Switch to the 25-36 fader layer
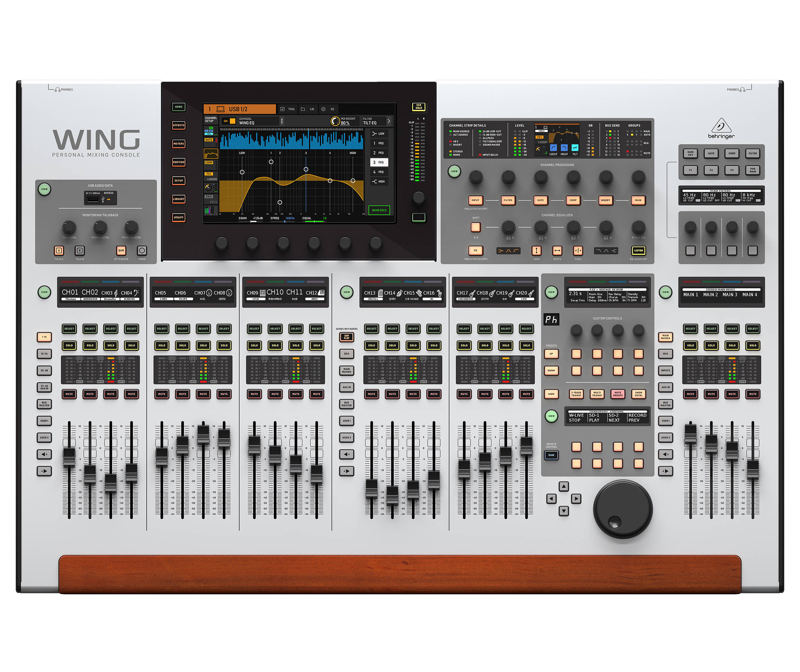800x672 pixels. pyautogui.click(x=44, y=370)
